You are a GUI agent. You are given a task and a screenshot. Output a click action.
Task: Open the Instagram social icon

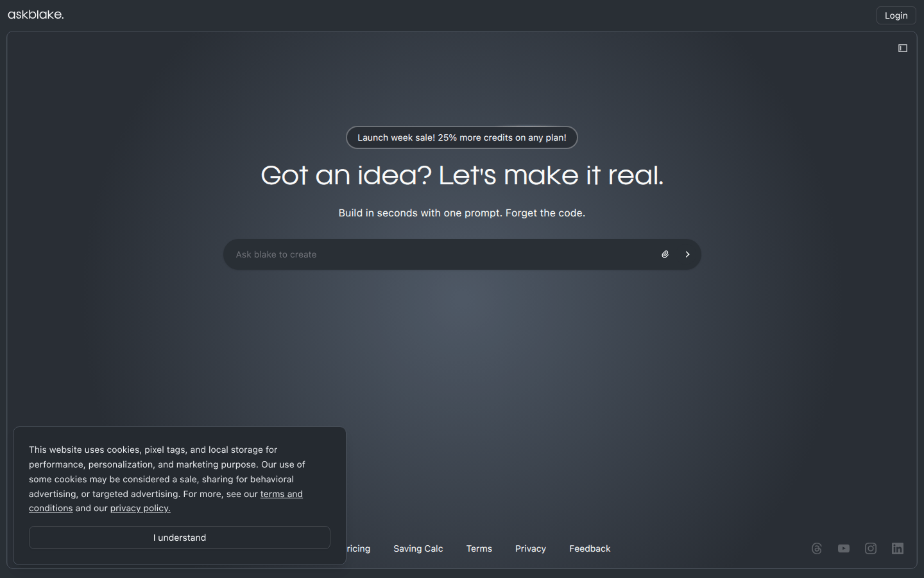tap(871, 548)
